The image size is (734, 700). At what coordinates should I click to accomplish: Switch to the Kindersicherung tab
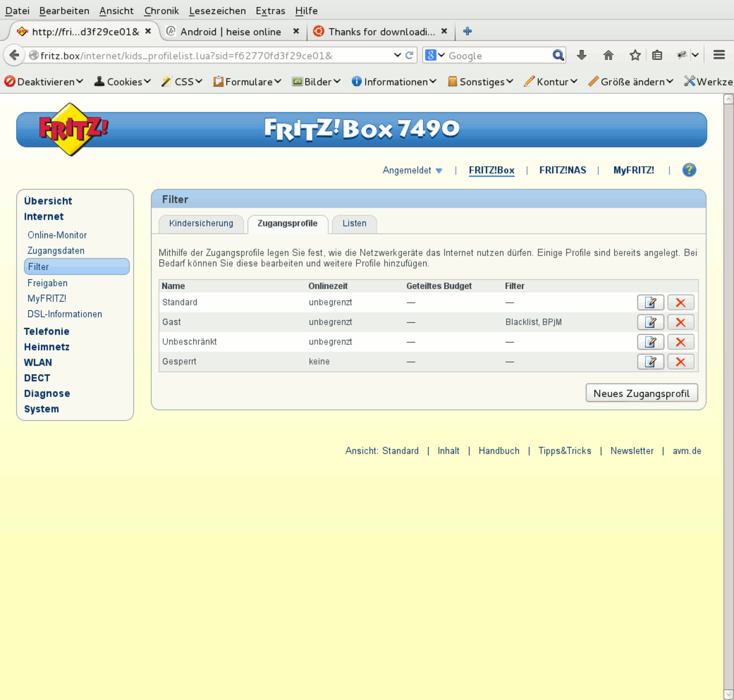click(x=201, y=224)
